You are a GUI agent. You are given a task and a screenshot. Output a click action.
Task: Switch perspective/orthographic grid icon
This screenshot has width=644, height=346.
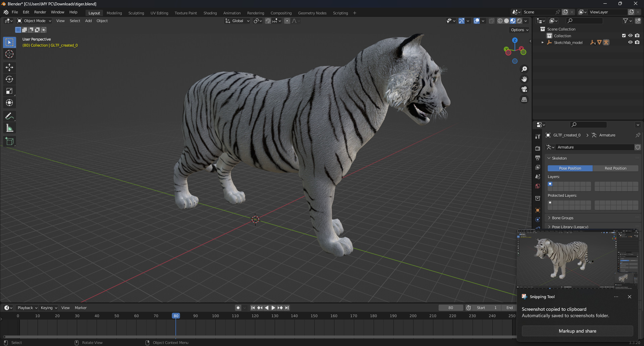tap(524, 100)
